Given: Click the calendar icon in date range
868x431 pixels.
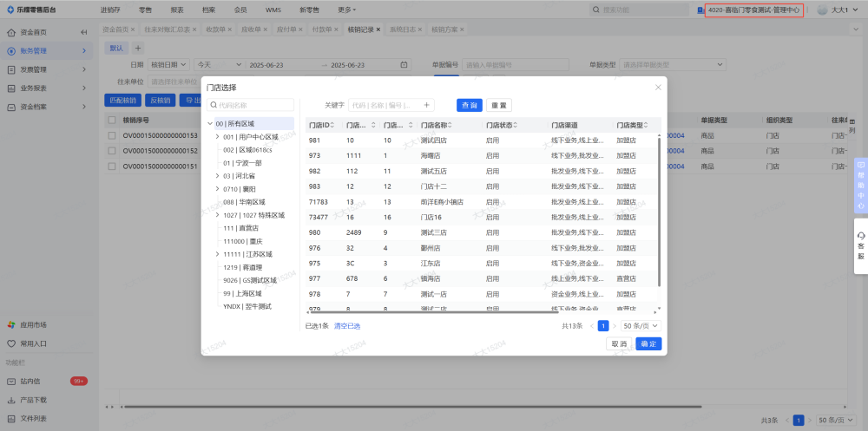Looking at the screenshot, I should 404,65.
